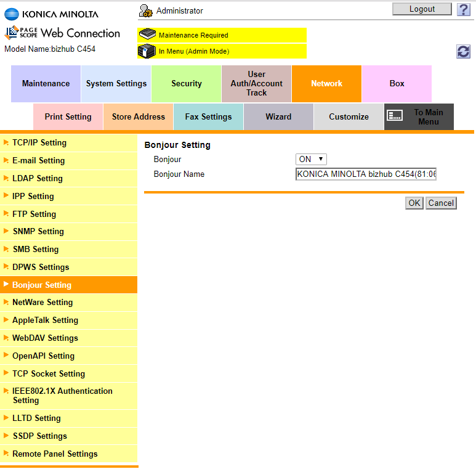Viewport: 476px width, 469px height.
Task: Open the Store Address tab
Action: point(139,116)
